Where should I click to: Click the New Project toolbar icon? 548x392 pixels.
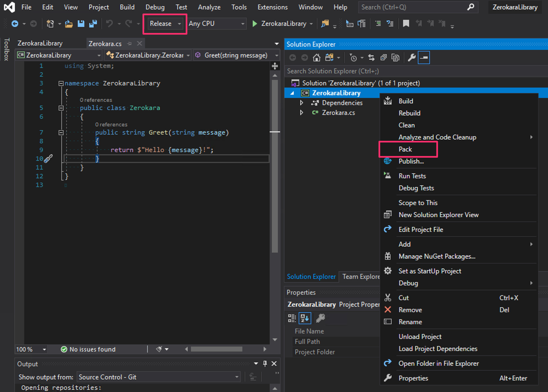coord(50,24)
